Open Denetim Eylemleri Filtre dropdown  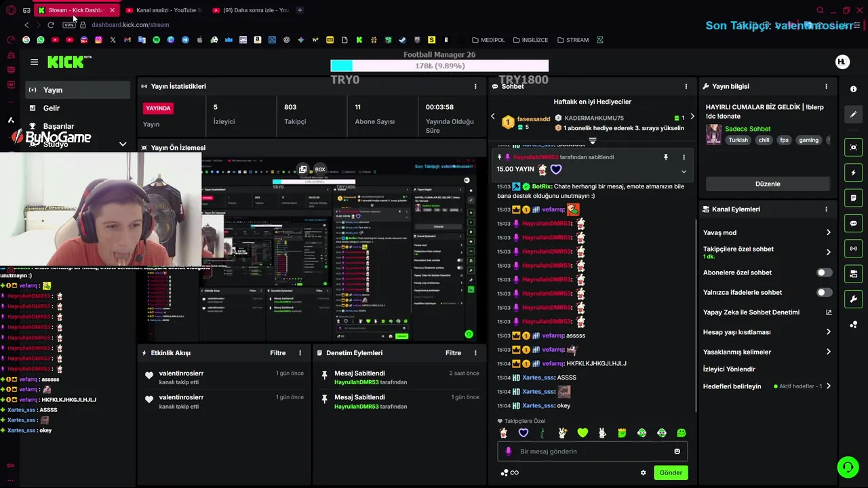coord(453,352)
